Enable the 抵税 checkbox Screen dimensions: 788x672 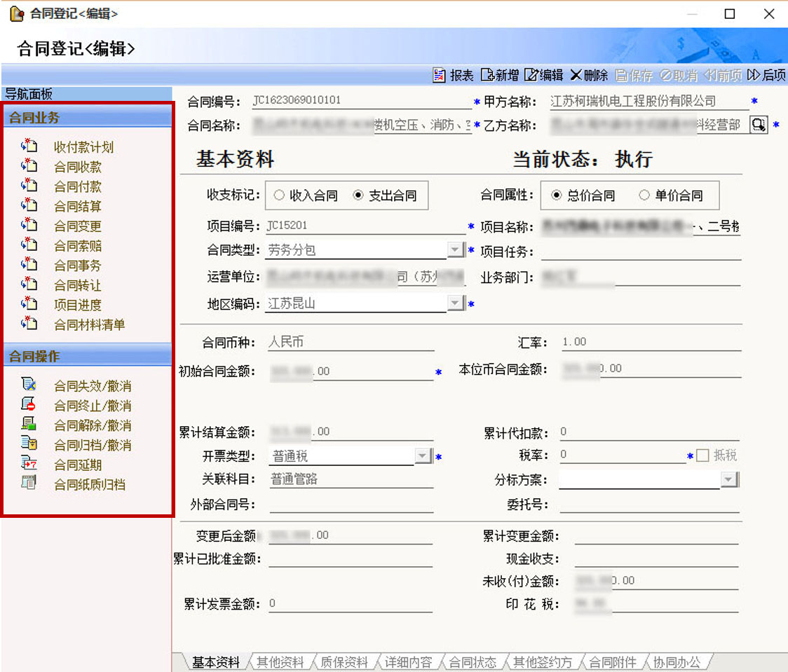703,456
